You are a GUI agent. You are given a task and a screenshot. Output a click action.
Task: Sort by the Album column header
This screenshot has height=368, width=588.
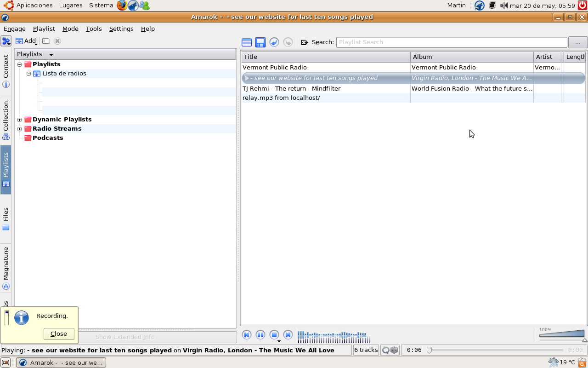(472, 57)
